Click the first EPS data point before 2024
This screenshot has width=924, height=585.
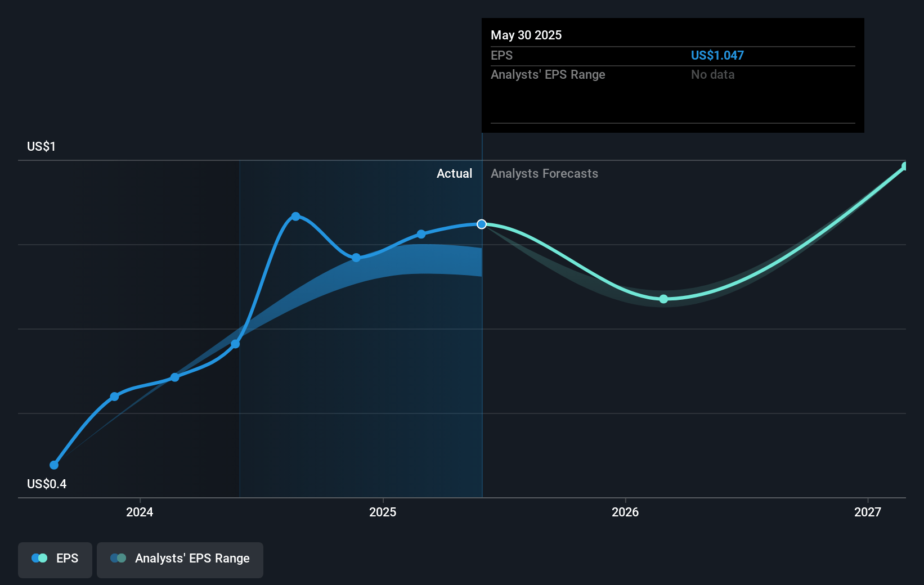54,465
